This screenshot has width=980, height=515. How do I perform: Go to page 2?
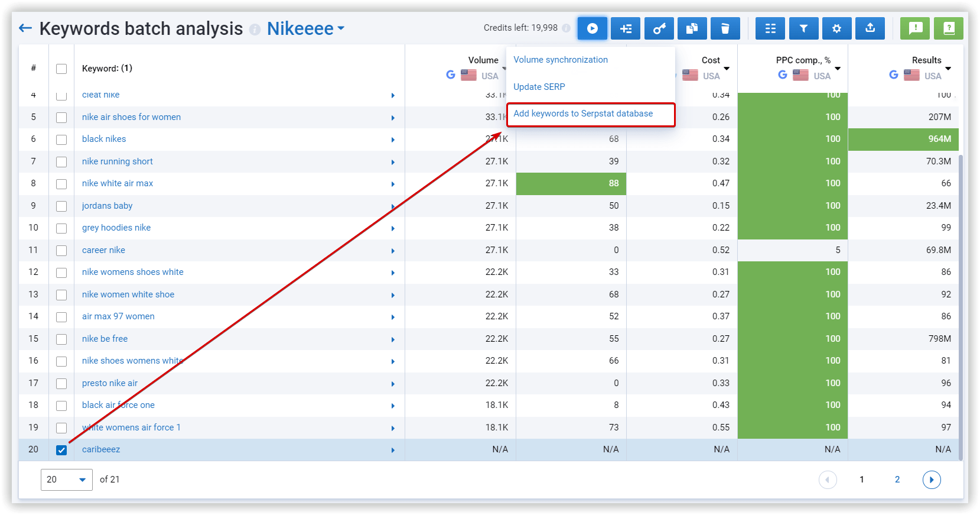pos(897,480)
